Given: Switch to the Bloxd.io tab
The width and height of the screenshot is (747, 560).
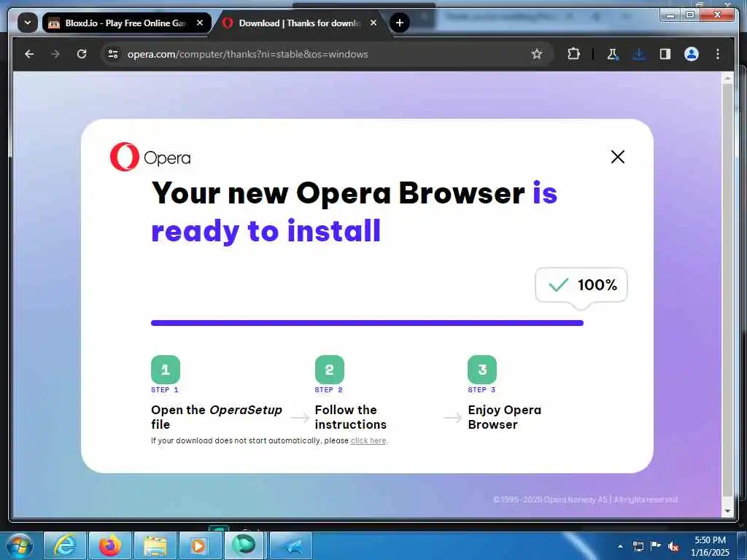Looking at the screenshot, I should point(125,23).
